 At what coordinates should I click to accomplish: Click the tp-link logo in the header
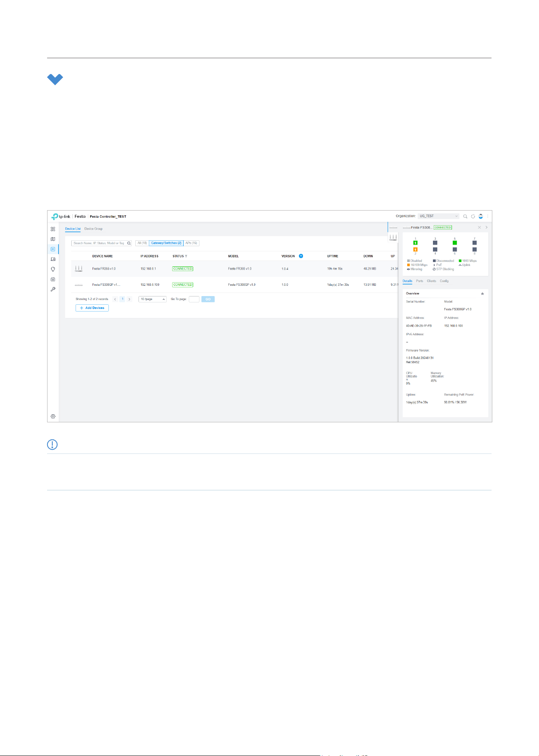61,217
